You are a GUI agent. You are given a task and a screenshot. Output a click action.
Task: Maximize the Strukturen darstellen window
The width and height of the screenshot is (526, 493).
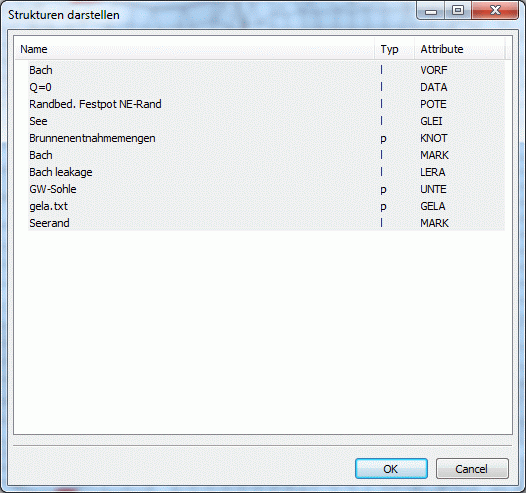tap(458, 10)
